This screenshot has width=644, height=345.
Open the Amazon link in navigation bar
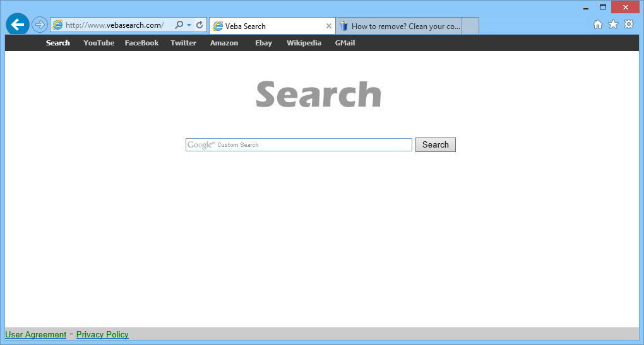224,43
